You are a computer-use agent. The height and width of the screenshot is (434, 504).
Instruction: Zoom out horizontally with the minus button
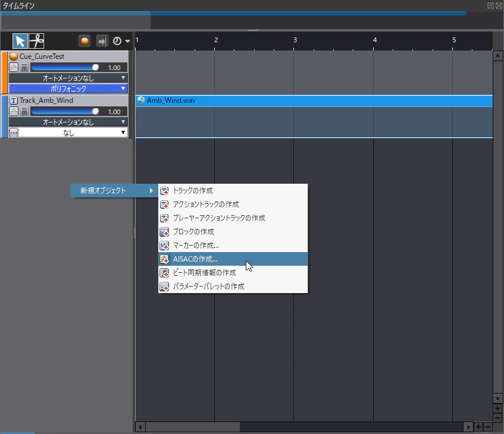(x=487, y=427)
